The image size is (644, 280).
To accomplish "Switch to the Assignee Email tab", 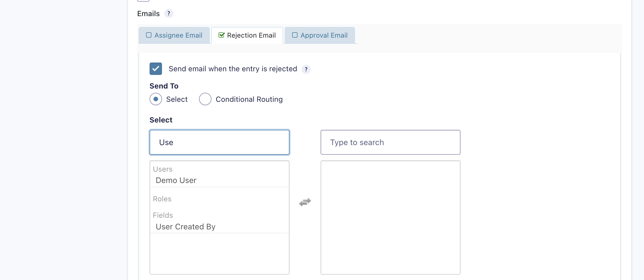I will pyautogui.click(x=178, y=35).
